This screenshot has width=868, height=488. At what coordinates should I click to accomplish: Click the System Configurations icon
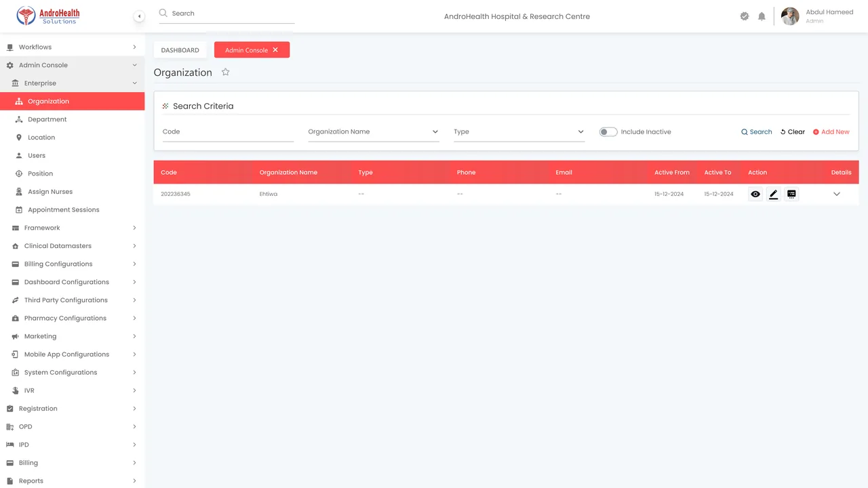click(16, 373)
